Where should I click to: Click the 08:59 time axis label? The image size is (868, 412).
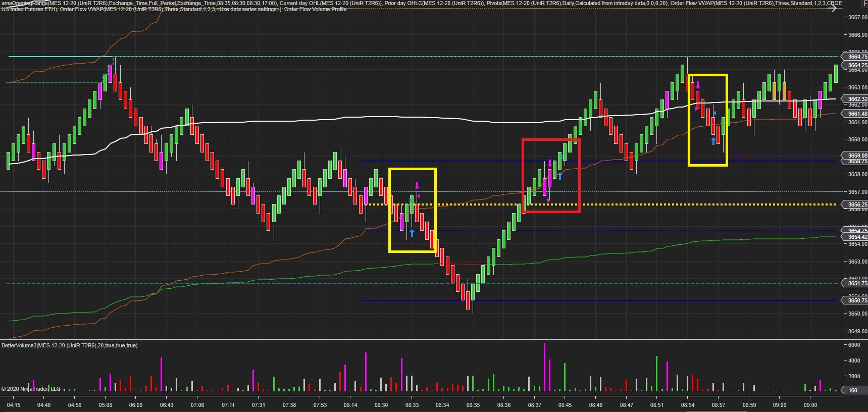pyautogui.click(x=749, y=405)
